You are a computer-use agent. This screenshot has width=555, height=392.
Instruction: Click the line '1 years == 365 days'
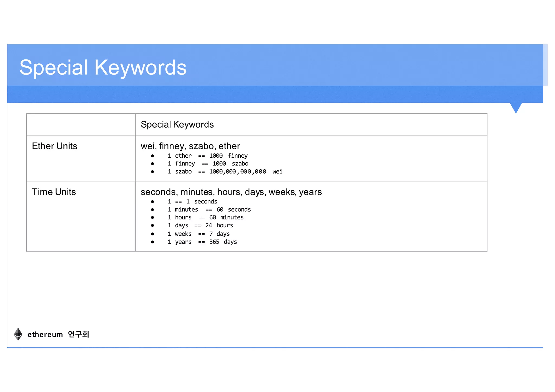tap(202, 242)
